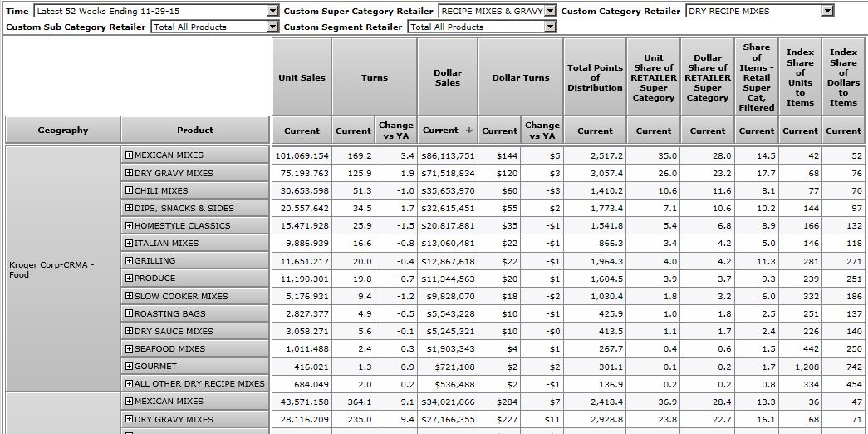Expand the CHILI MIXES product row
868x434 pixels.
(129, 190)
